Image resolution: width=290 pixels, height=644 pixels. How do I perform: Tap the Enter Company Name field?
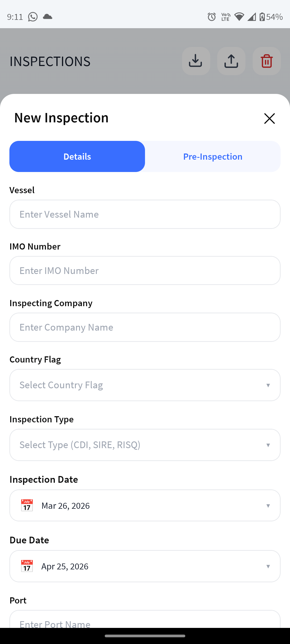(x=145, y=327)
